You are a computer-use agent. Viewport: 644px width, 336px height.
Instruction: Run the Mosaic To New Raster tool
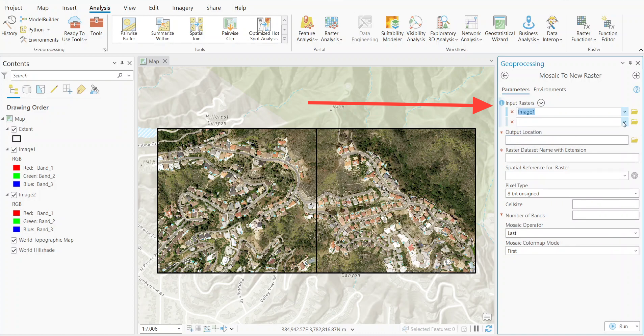point(619,326)
